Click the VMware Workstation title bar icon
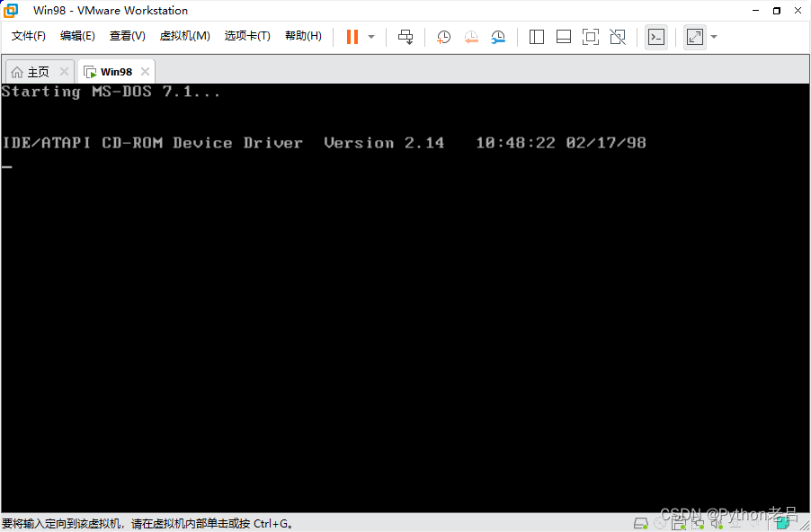 click(x=11, y=11)
